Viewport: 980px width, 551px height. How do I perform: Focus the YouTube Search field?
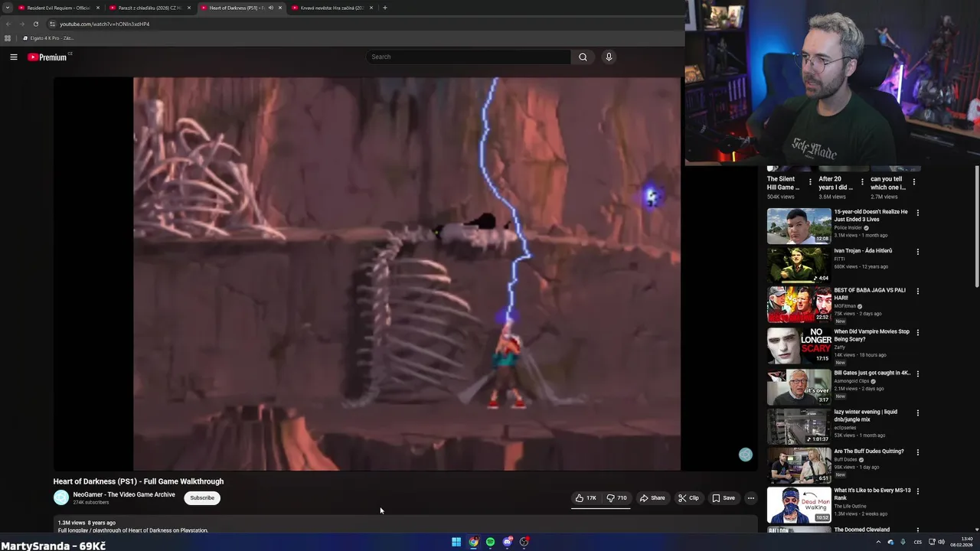(x=468, y=57)
